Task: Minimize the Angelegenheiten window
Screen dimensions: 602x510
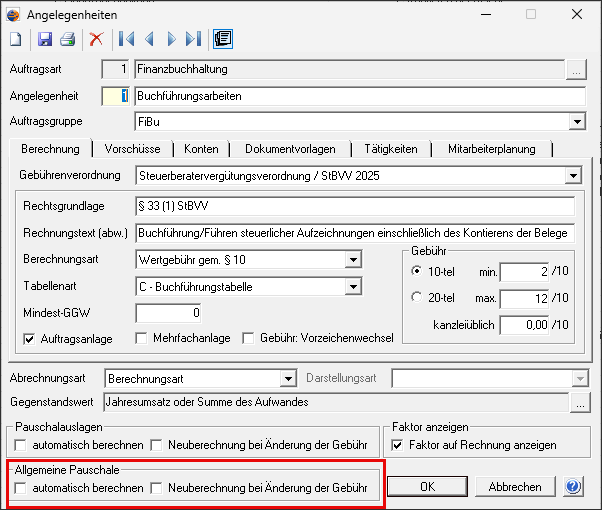Action: pyautogui.click(x=486, y=15)
